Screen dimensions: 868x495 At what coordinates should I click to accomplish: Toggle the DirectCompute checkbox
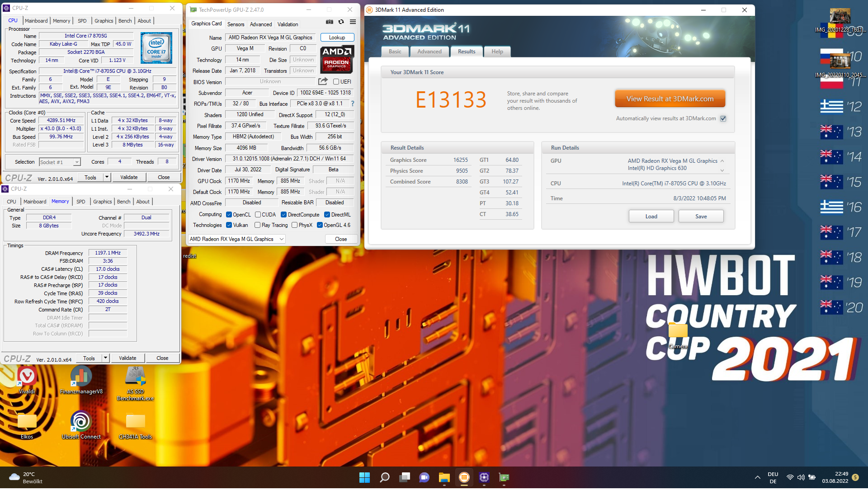coord(283,215)
